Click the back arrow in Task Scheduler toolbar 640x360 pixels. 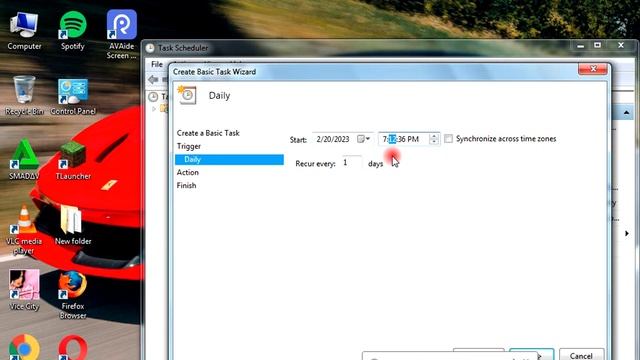153,80
